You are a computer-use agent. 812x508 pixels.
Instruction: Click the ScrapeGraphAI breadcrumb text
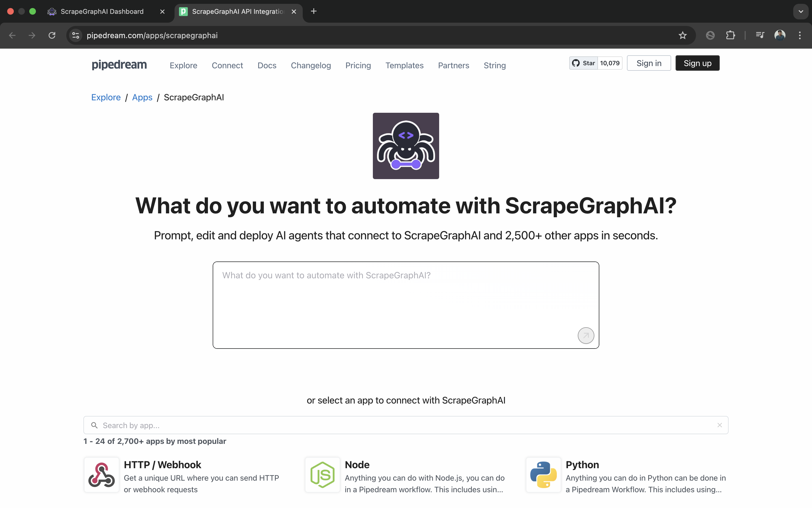[194, 97]
